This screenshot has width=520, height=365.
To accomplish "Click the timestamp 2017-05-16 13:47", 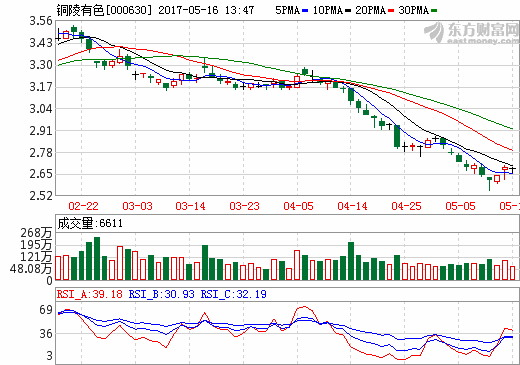I will (x=206, y=10).
